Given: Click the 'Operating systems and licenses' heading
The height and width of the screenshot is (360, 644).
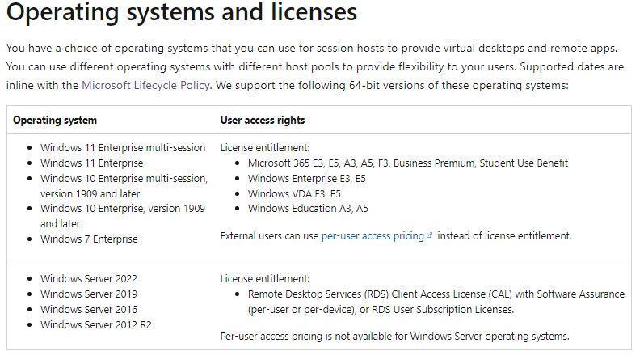Looking at the screenshot, I should (x=182, y=11).
